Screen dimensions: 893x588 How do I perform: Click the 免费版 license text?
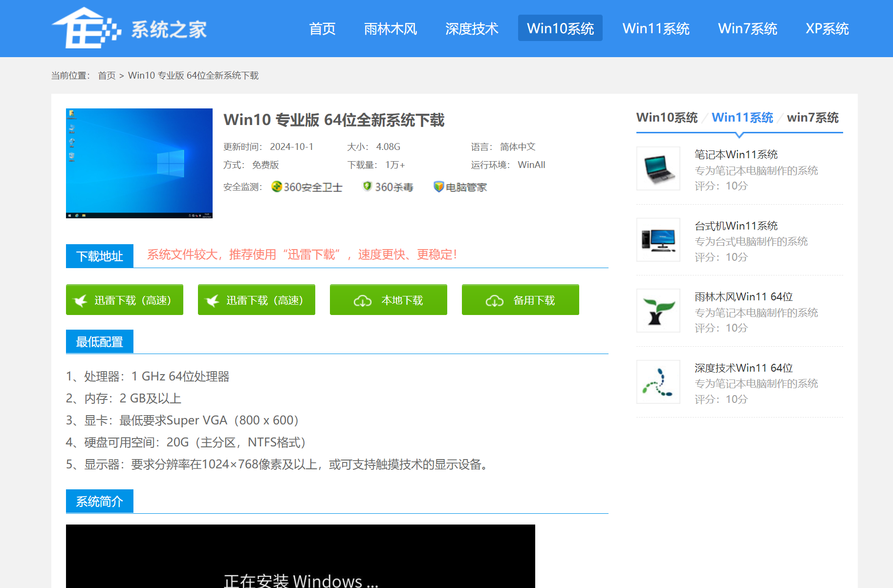(265, 165)
